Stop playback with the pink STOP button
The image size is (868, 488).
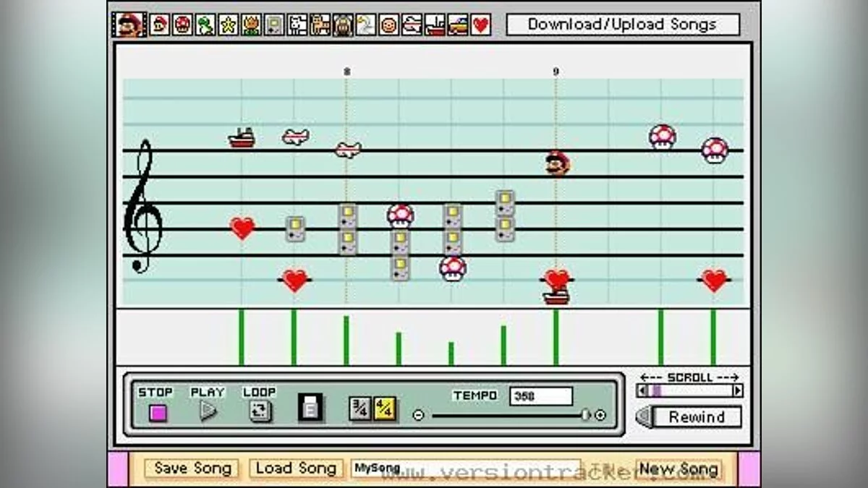pos(157,413)
